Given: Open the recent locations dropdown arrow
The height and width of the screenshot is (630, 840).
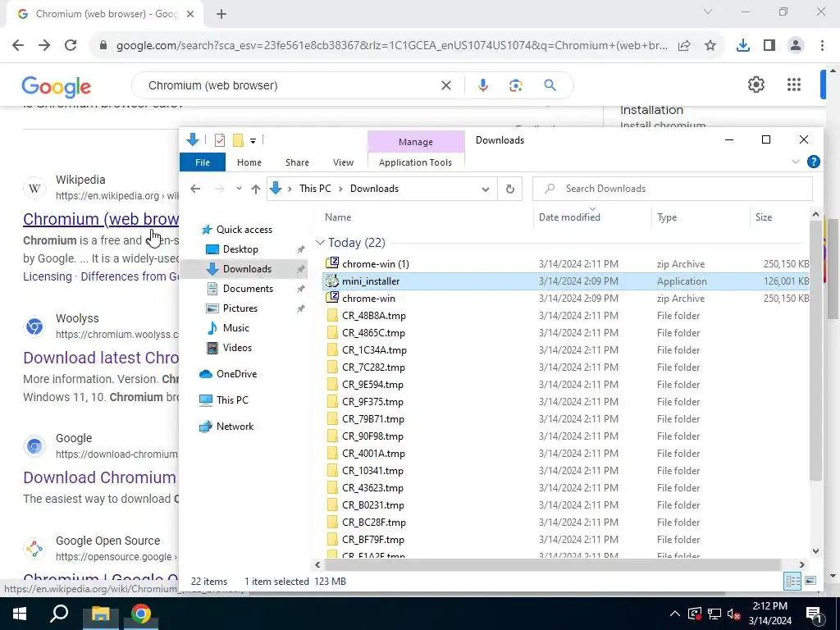Looking at the screenshot, I should [239, 189].
